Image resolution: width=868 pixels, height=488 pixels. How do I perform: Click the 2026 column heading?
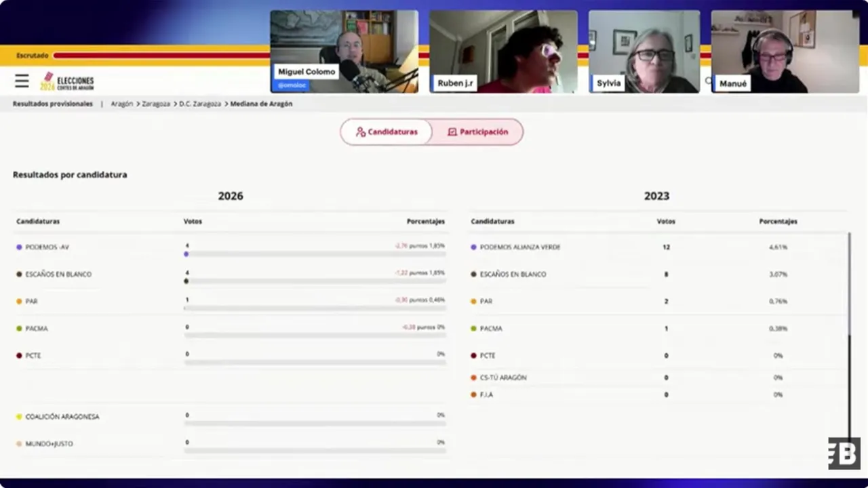(231, 196)
